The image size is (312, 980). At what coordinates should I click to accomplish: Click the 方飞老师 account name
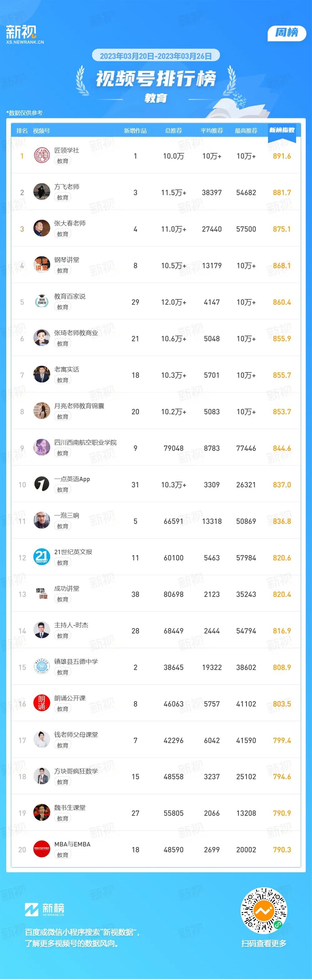67,186
